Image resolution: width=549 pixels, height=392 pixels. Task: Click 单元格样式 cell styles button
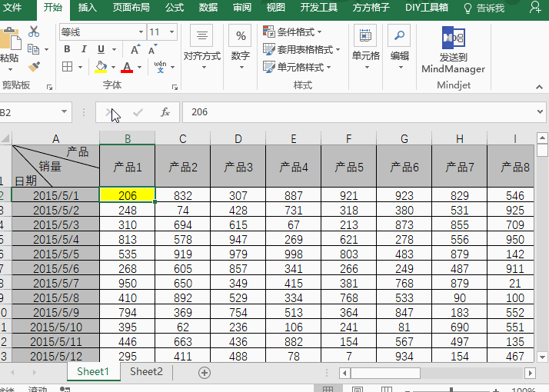point(298,67)
